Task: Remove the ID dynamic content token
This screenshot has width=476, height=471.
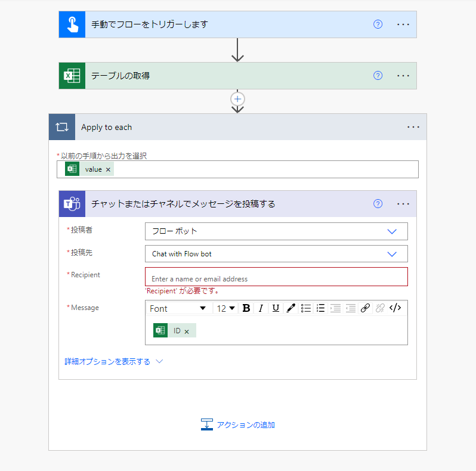Action: click(x=187, y=331)
